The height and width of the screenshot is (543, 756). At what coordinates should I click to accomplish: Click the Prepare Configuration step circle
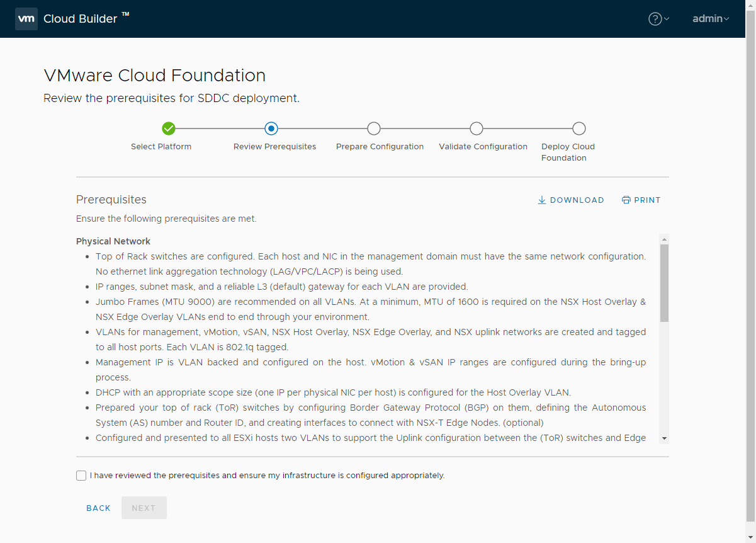[x=374, y=129]
